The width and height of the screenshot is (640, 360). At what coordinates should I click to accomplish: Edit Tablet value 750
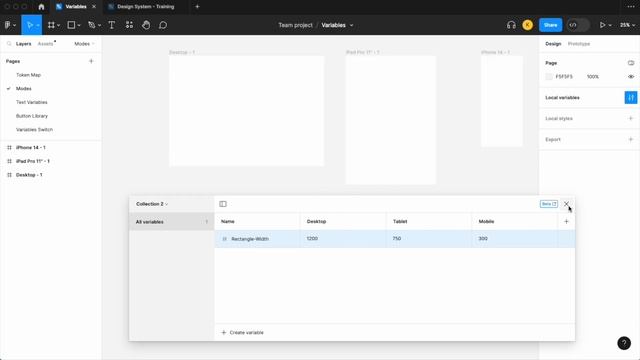pos(429,239)
